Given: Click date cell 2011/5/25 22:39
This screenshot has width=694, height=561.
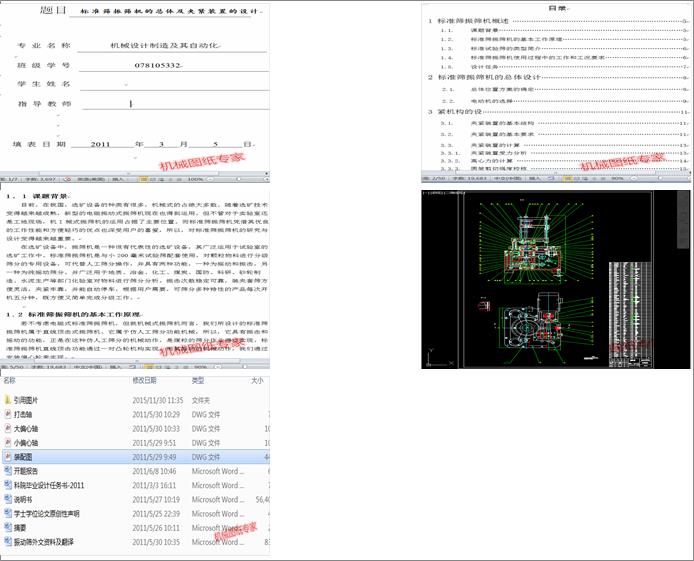Looking at the screenshot, I should tap(156, 513).
